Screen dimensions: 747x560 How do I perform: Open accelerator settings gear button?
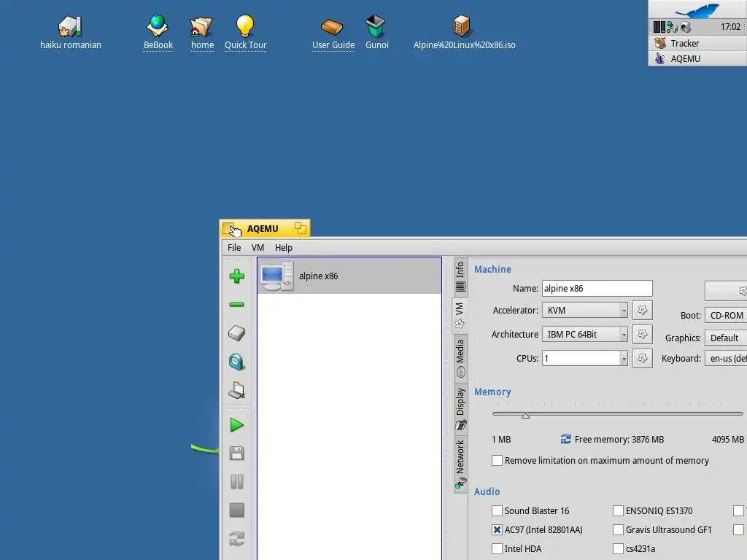642,311
